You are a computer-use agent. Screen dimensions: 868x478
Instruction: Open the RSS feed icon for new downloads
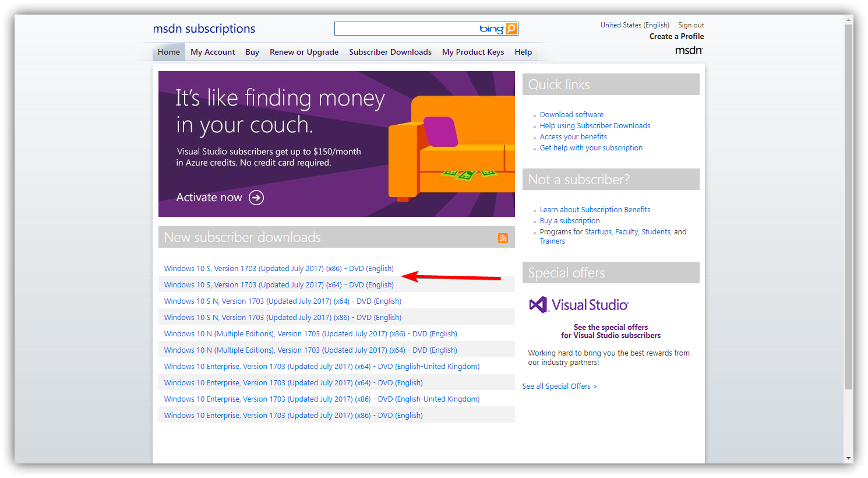tap(503, 238)
